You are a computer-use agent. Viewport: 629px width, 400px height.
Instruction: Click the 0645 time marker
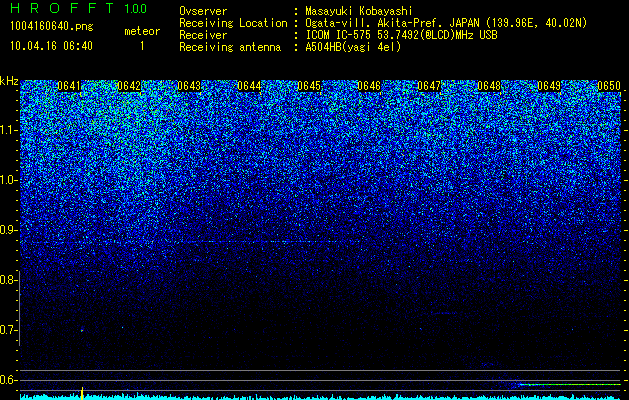[x=309, y=86]
